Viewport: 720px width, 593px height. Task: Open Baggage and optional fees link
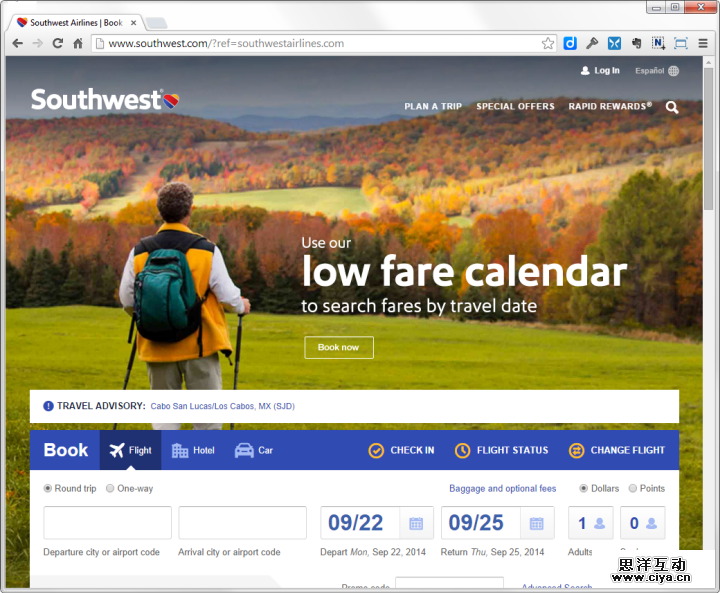click(502, 488)
